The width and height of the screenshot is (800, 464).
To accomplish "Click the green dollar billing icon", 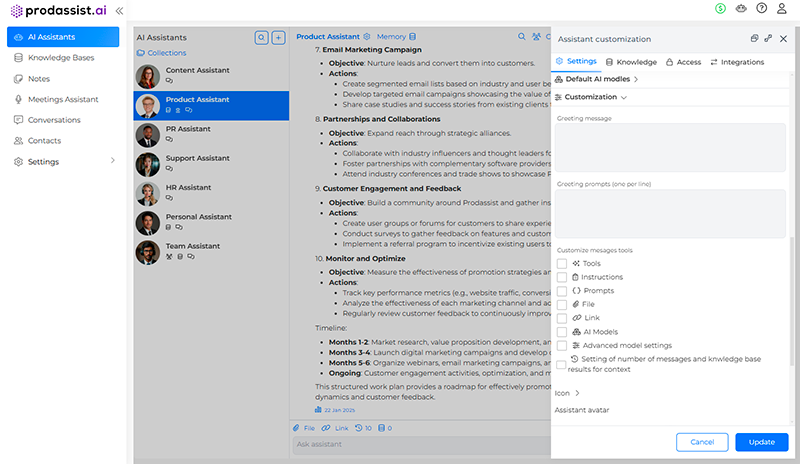I will pyautogui.click(x=721, y=9).
